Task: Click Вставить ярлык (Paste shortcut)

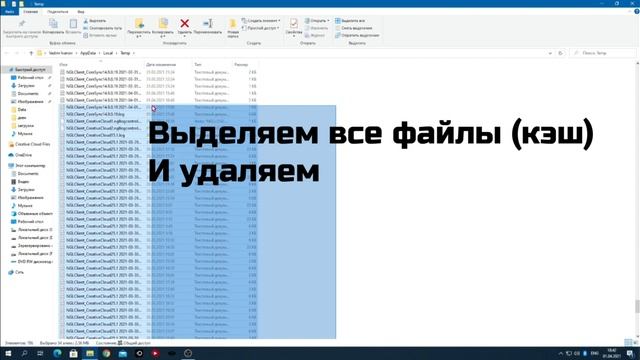Action: pyautogui.click(x=100, y=36)
